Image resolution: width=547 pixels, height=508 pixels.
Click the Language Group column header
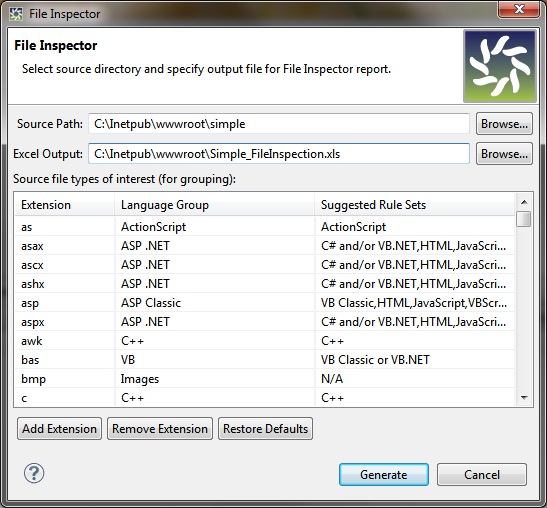coord(215,205)
